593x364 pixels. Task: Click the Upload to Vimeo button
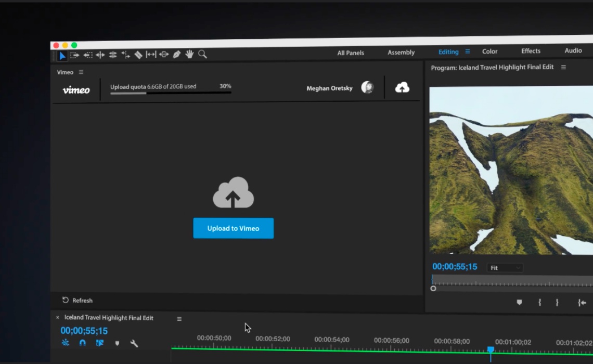233,228
